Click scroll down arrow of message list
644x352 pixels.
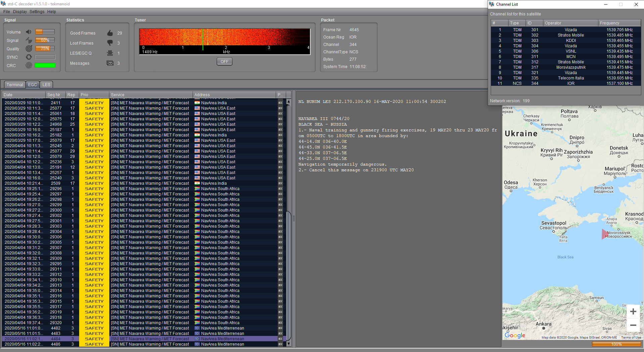(288, 344)
